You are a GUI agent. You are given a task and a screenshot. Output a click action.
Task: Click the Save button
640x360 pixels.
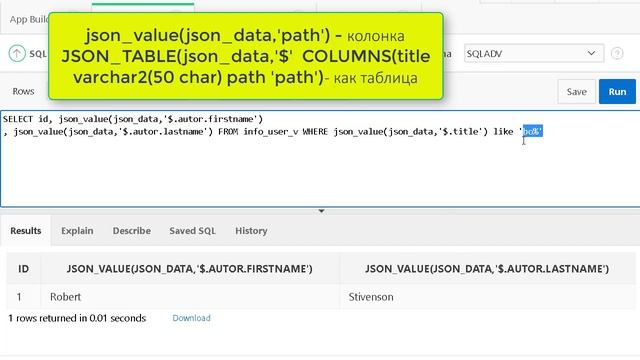point(576,91)
